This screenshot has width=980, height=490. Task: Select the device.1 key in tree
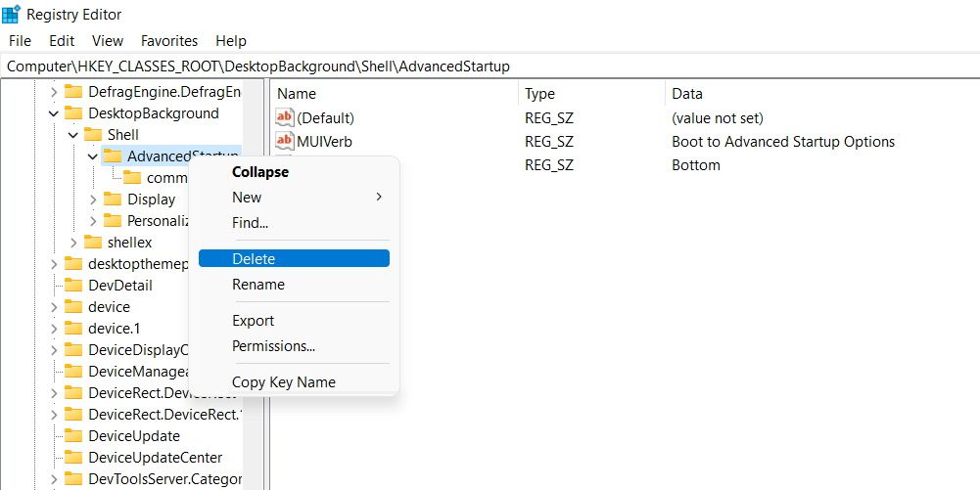pos(114,329)
